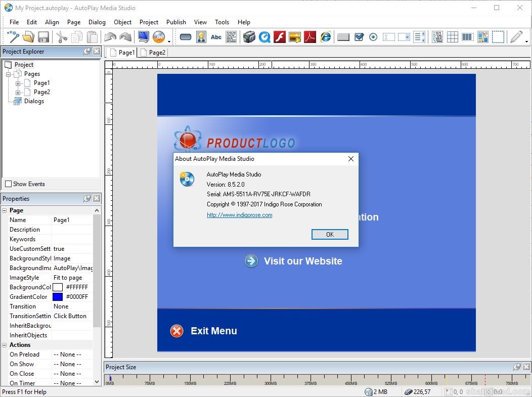Viewport: 532px width, 397px height.
Task: Open the File menu
Action: point(14,22)
